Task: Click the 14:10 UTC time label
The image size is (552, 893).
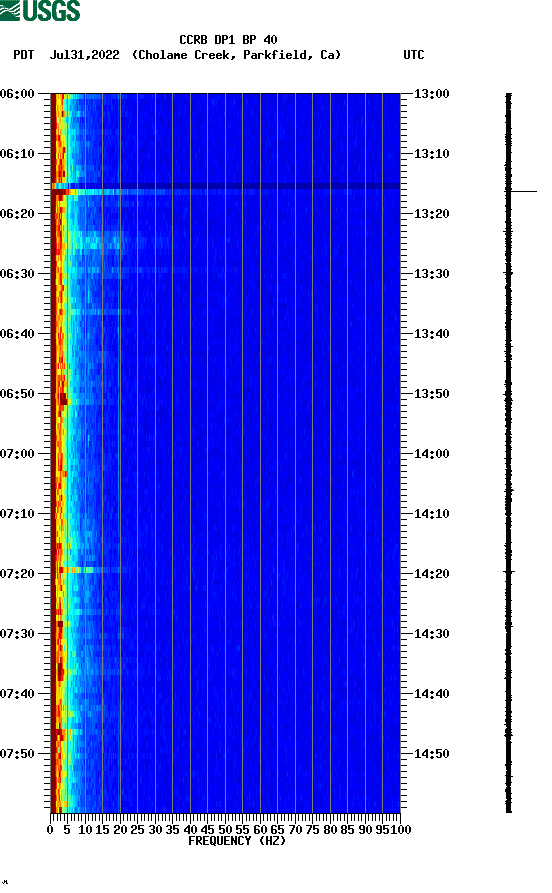Action: (x=432, y=514)
